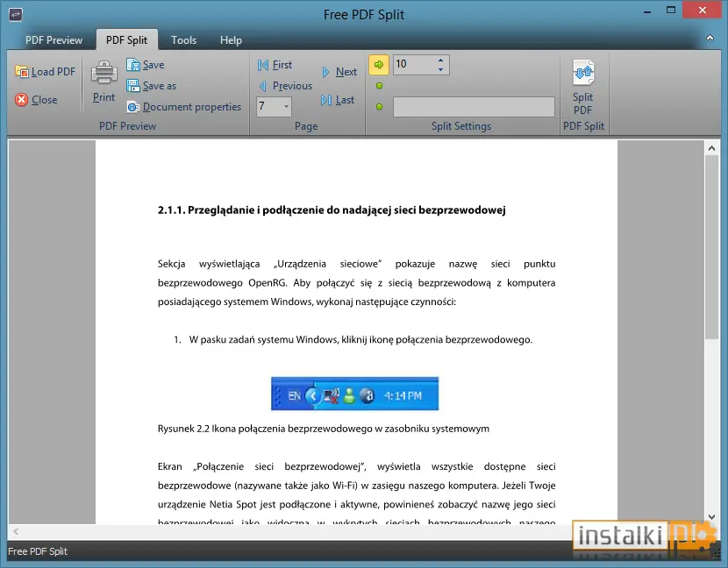Screen dimensions: 728x568
Task: Click the Save as icon
Action: pyautogui.click(x=133, y=85)
